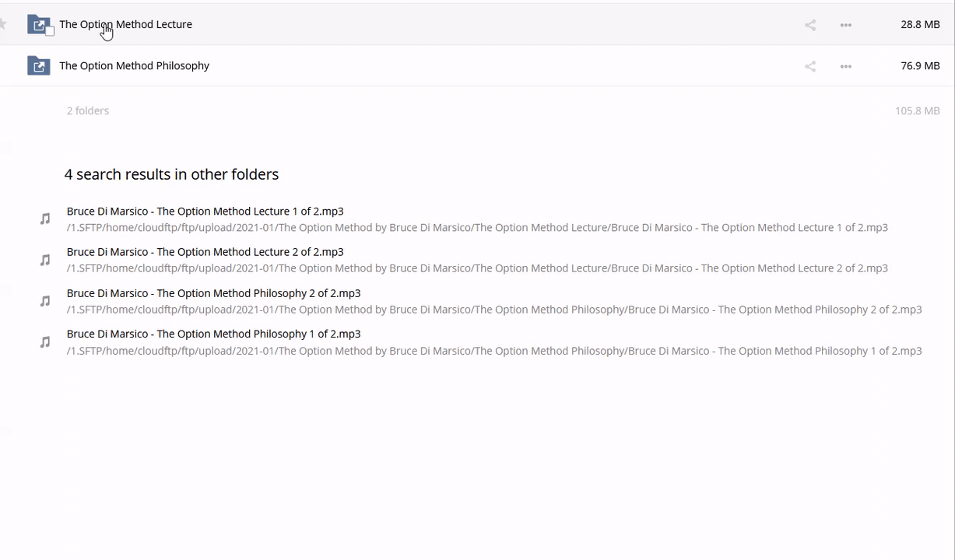
Task: Open more actions menu for Option Method Lecture
Action: [846, 25]
